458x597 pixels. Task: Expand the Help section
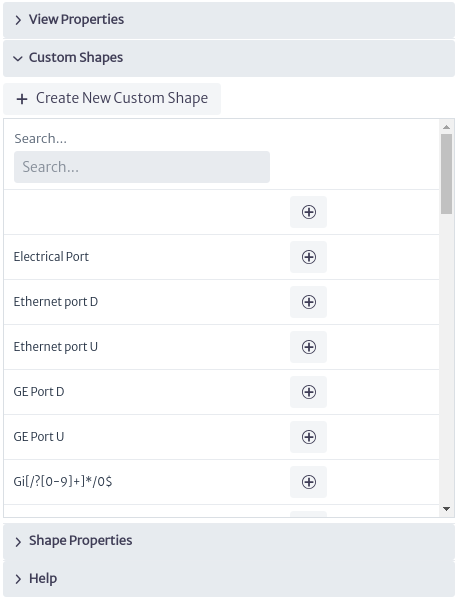click(x=229, y=579)
